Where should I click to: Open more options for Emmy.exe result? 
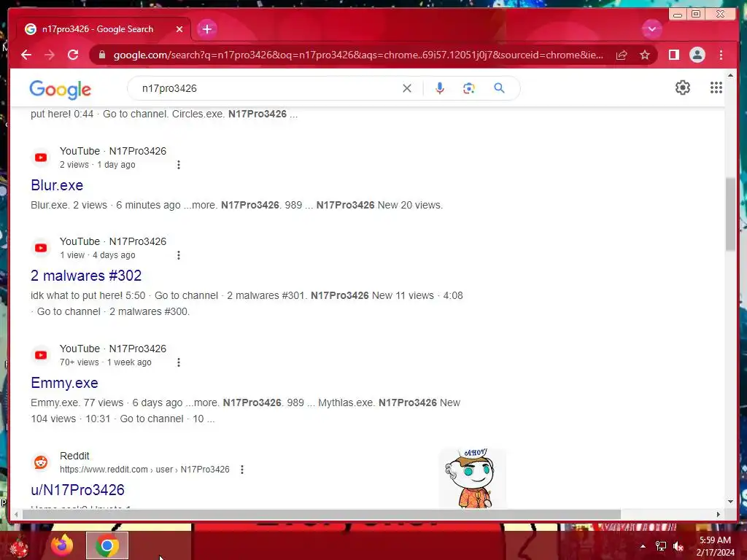(x=179, y=362)
